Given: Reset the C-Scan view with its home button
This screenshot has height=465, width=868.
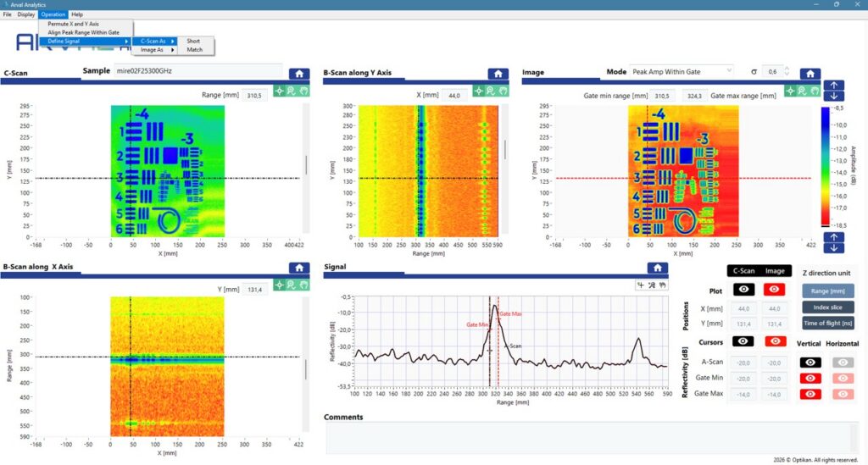Looking at the screenshot, I should pos(299,74).
